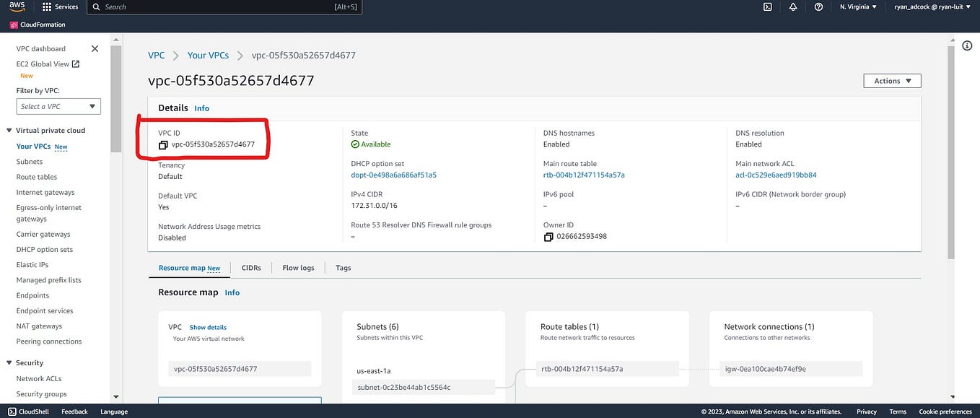Open DHCP option set dopt-0e498a6a686af51a5 link
The width and height of the screenshot is (980, 418).
(393, 175)
